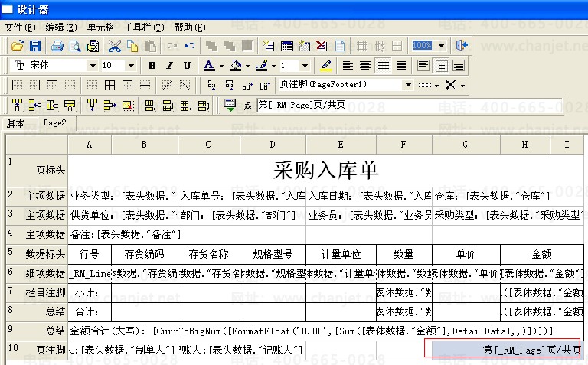
Task: Click the Undo arrow icon
Action: point(190,46)
